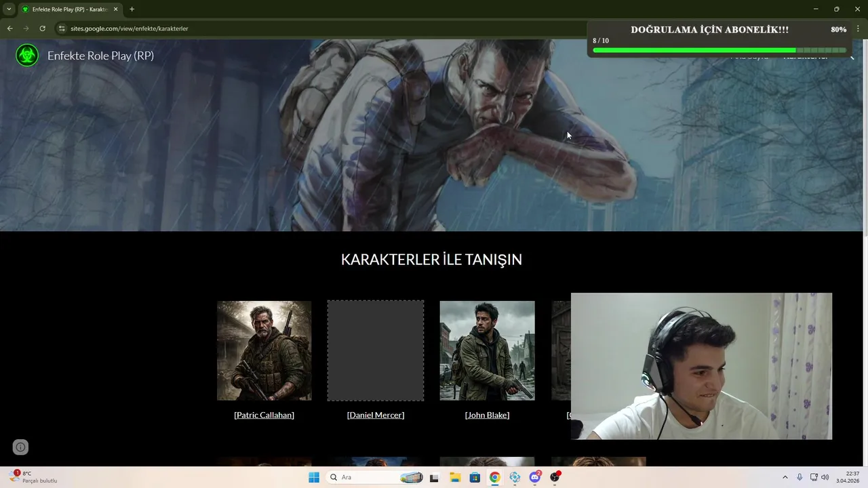Click John Blake's portrait image
This screenshot has height=488, width=868.
click(487, 350)
